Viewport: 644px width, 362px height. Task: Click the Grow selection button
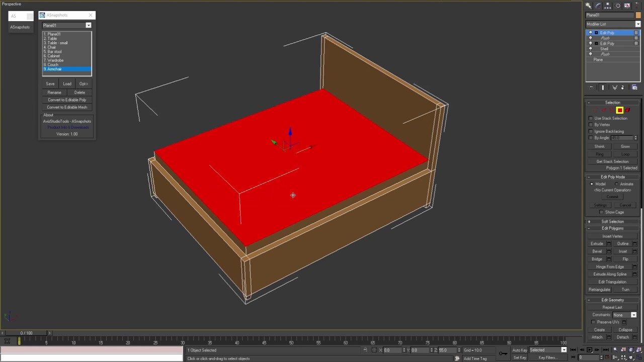click(625, 146)
